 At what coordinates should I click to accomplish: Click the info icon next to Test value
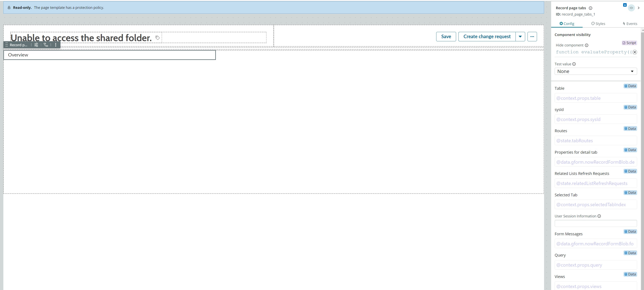tap(574, 64)
